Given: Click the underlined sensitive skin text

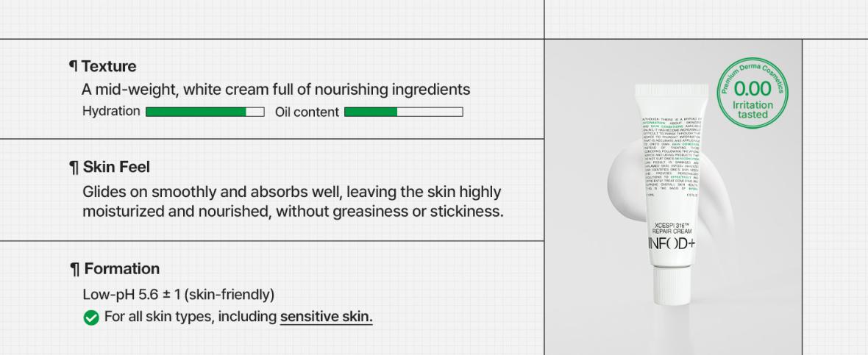Looking at the screenshot, I should point(326,317).
